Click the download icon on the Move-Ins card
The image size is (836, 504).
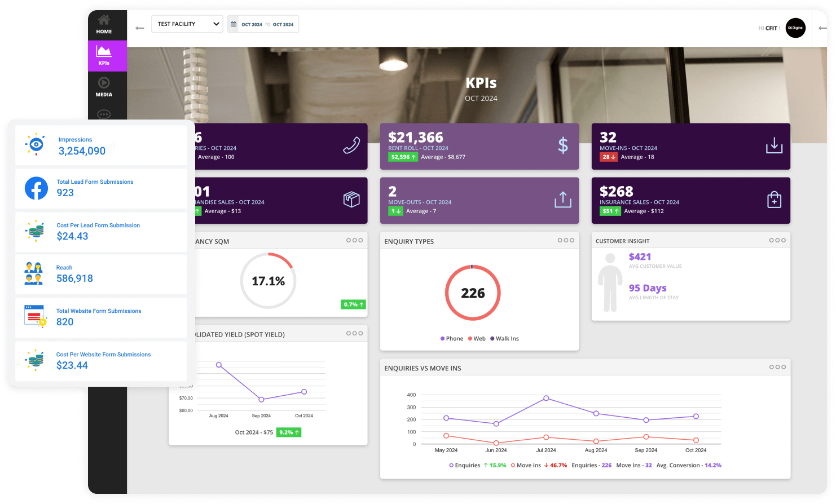[x=773, y=145]
